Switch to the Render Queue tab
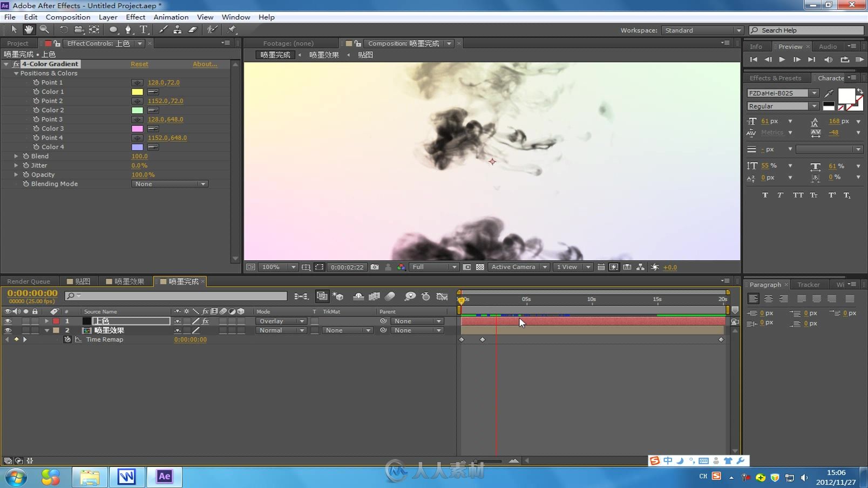This screenshot has width=868, height=488. click(29, 281)
